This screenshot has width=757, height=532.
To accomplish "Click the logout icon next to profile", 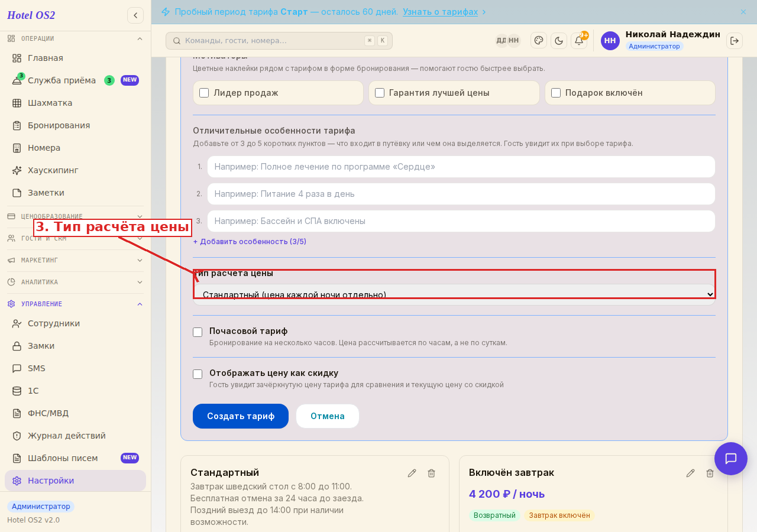I will 735,40.
